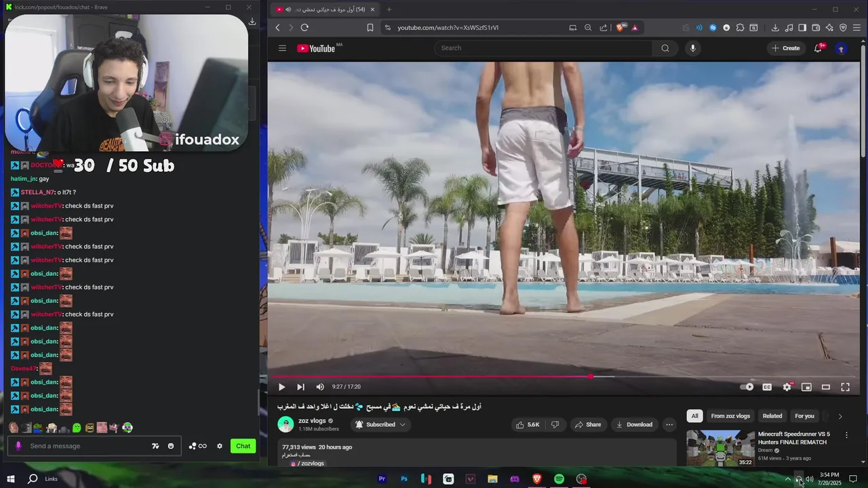
Task: Skip to next video
Action: [300, 387]
